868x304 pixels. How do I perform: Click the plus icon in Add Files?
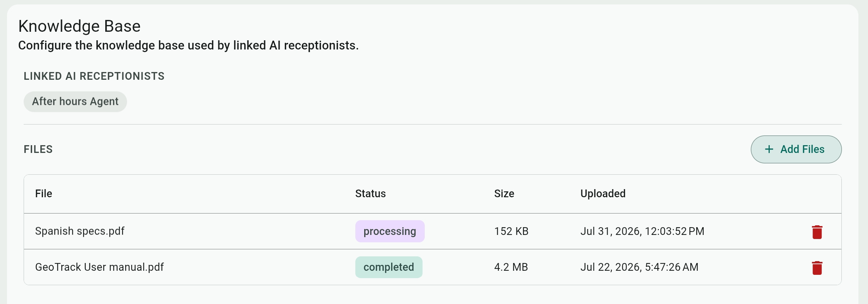tap(769, 149)
